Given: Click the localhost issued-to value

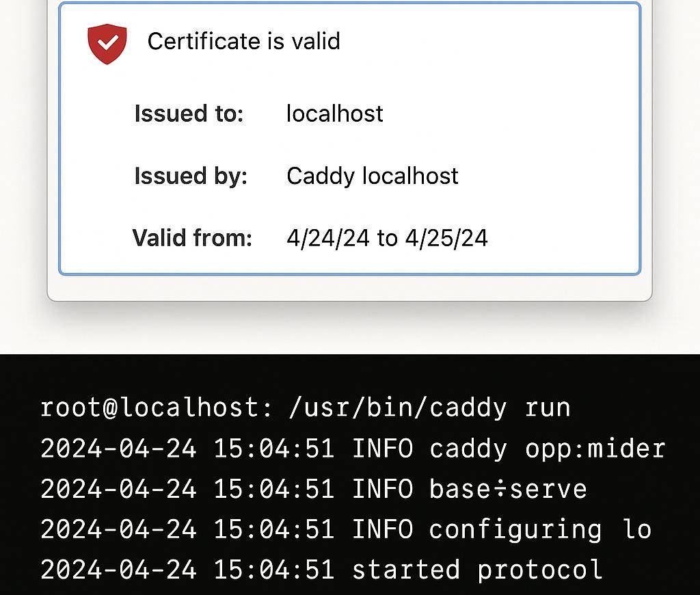Looking at the screenshot, I should pos(334,114).
